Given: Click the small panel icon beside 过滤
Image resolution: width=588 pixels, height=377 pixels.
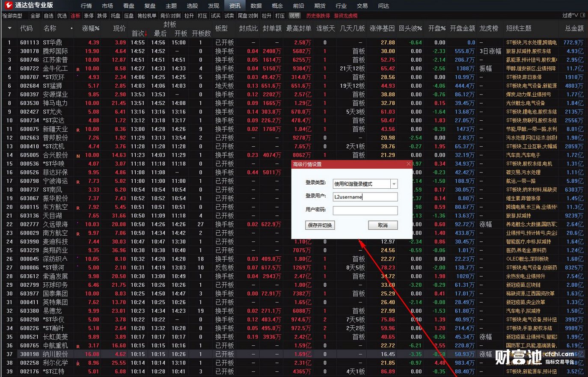Looking at the screenshot, I should pos(582,15).
